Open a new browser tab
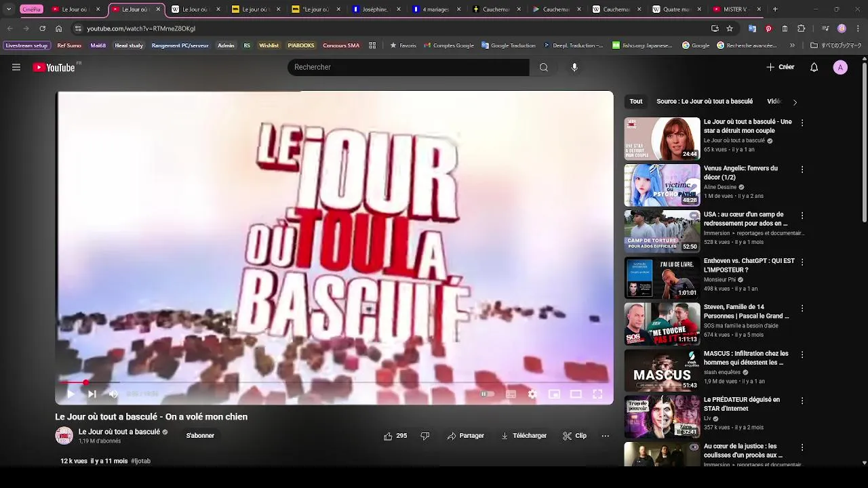This screenshot has height=488, width=868. (775, 9)
